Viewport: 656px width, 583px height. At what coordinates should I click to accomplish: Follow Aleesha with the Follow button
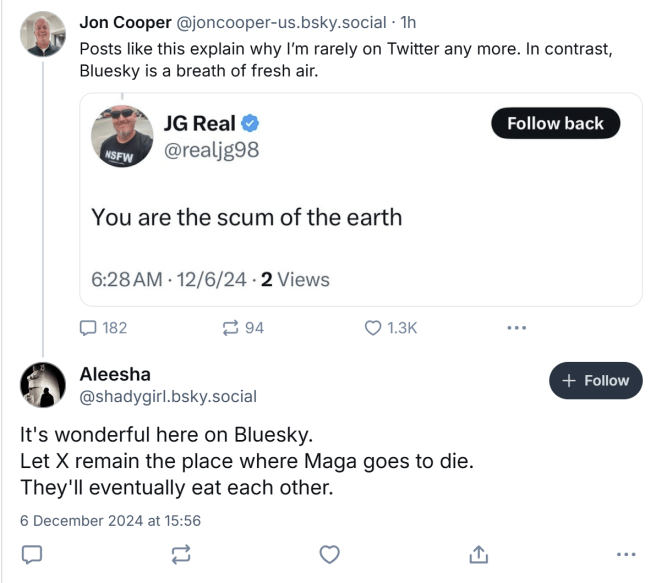point(595,381)
